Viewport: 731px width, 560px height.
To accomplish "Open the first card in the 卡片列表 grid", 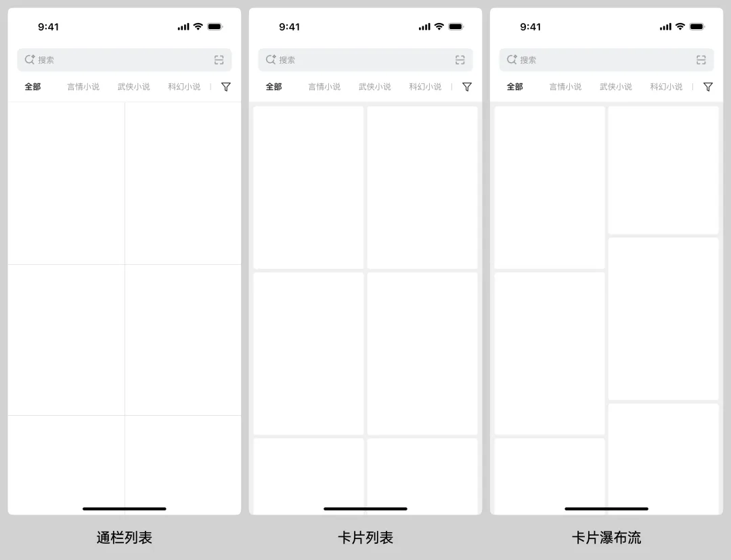I will pyautogui.click(x=308, y=186).
